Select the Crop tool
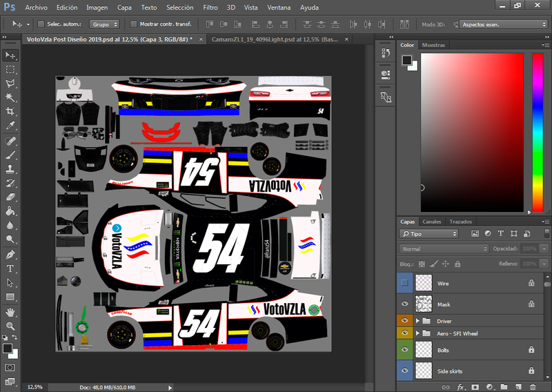 pyautogui.click(x=10, y=111)
